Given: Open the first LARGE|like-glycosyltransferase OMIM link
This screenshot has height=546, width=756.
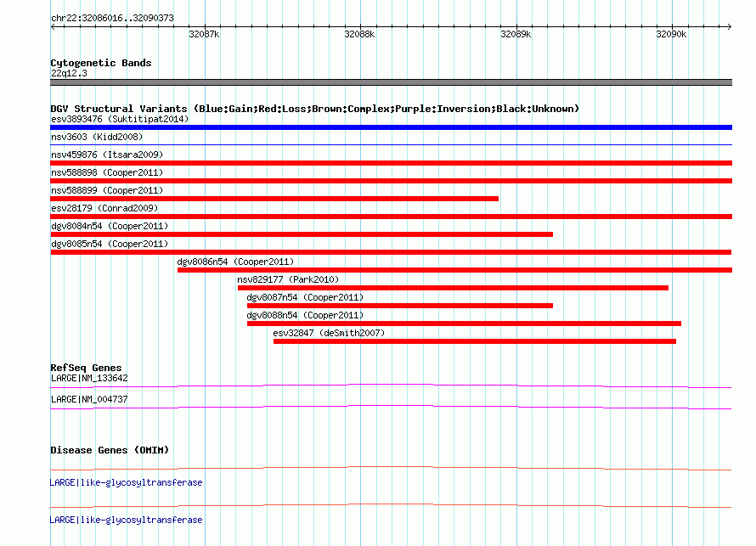Looking at the screenshot, I should (126, 482).
